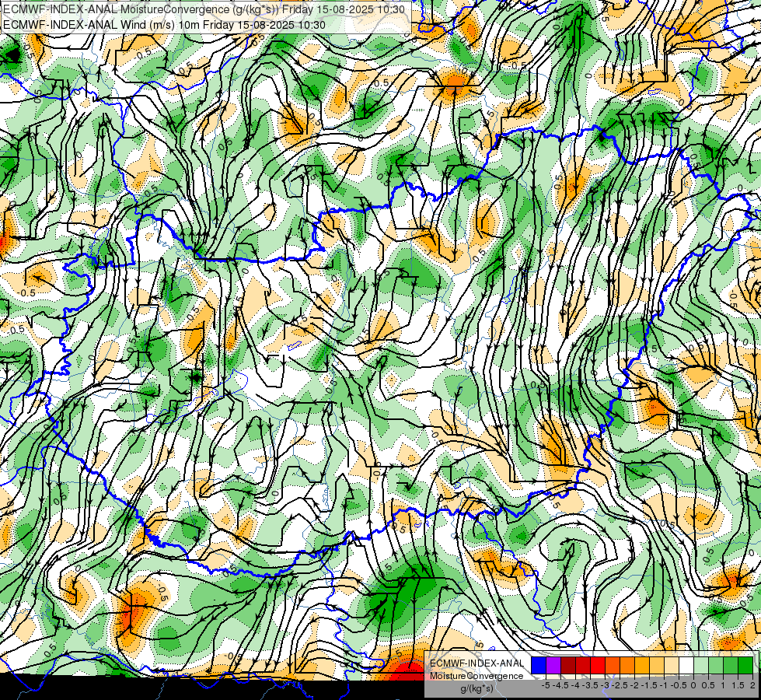Click the dark green swatch between 1.5 and 2
761x700 pixels.
point(745,665)
